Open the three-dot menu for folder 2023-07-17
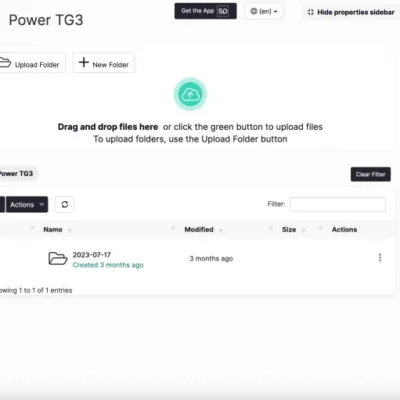Image resolution: width=400 pixels, height=400 pixels. coord(380,258)
